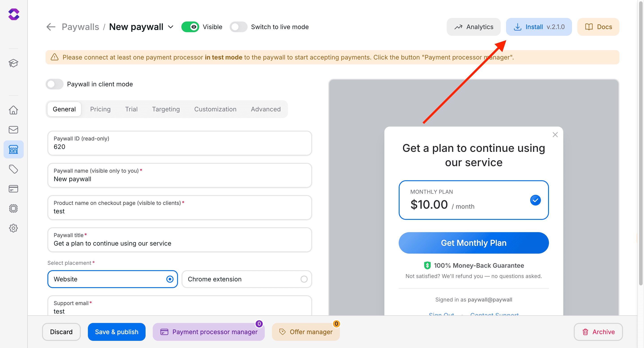Open the New paywall dropdown chevron
The width and height of the screenshot is (644, 348).
[x=171, y=27]
